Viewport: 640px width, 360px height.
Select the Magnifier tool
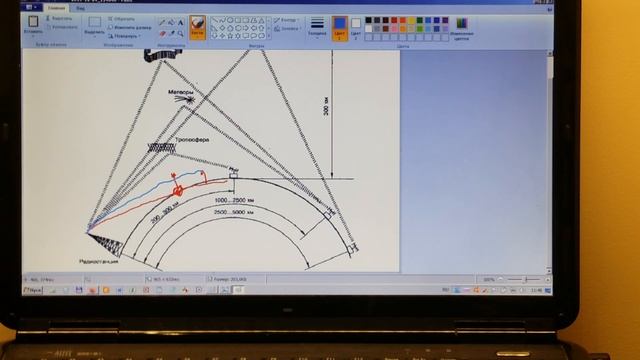click(x=180, y=33)
